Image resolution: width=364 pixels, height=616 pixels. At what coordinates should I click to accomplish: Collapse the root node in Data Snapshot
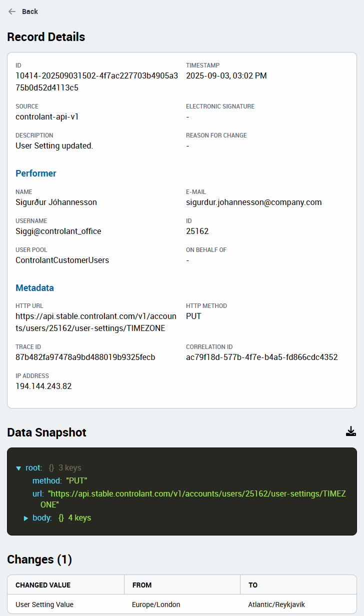tap(19, 468)
